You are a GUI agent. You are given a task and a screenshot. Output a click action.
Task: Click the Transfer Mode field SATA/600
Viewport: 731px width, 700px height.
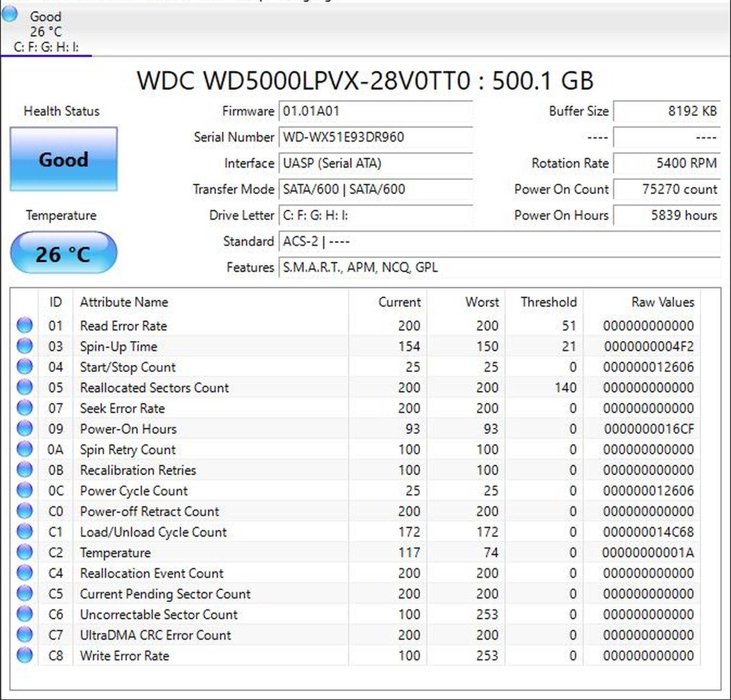pyautogui.click(x=376, y=189)
